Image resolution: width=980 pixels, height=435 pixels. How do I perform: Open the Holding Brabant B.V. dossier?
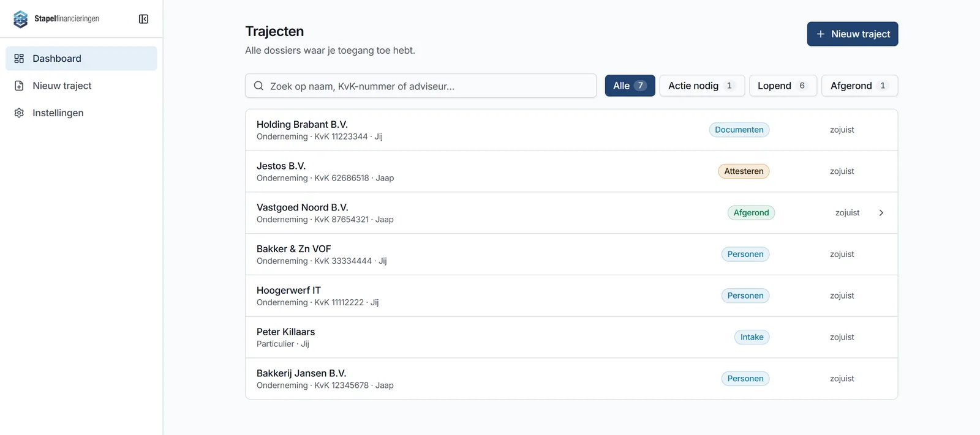pos(571,130)
